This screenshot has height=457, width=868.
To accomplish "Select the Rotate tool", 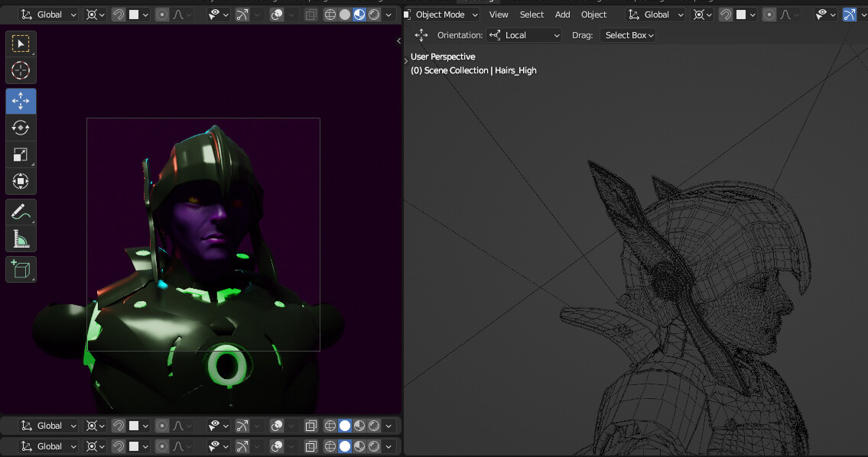I will pos(21,128).
